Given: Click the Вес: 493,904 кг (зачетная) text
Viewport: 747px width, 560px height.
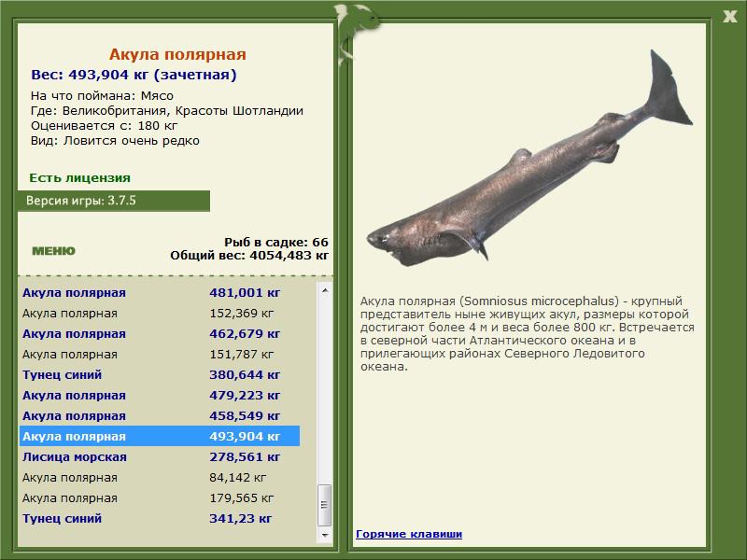Looking at the screenshot, I should click(134, 75).
